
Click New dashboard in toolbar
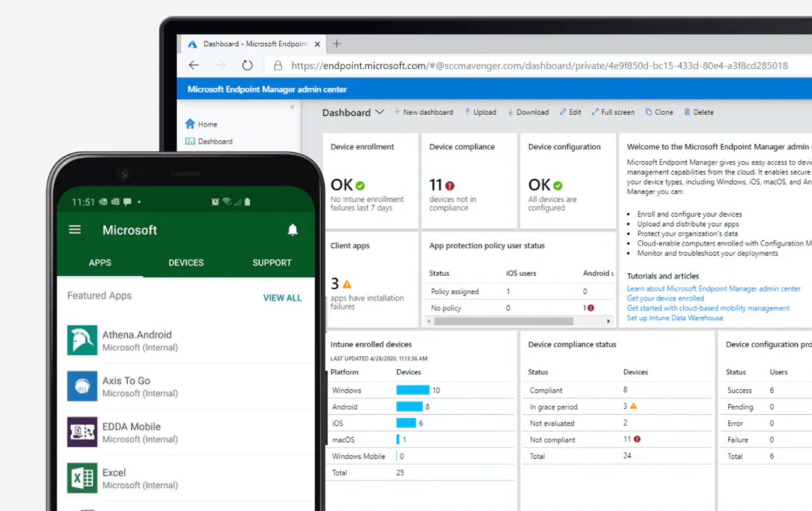[x=424, y=112]
